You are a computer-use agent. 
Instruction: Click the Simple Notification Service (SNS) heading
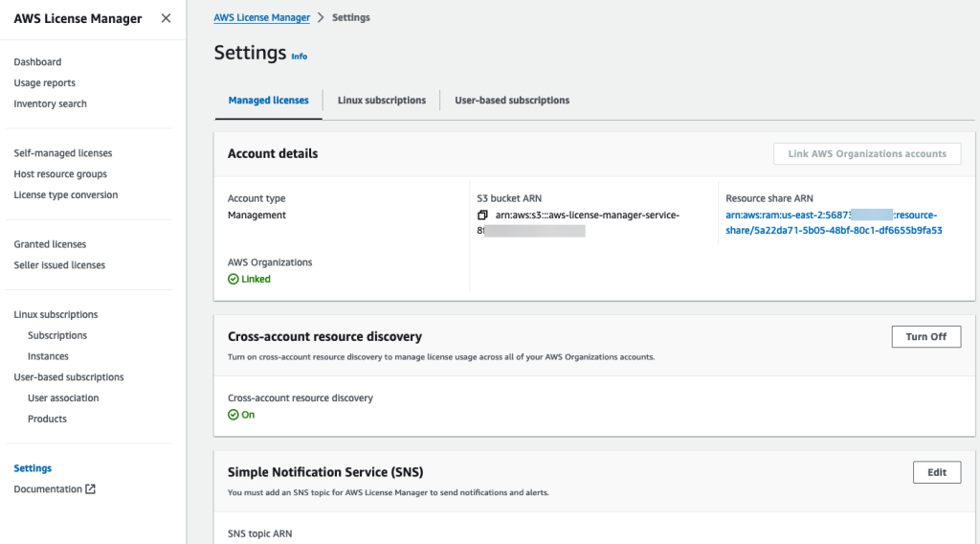coord(325,472)
